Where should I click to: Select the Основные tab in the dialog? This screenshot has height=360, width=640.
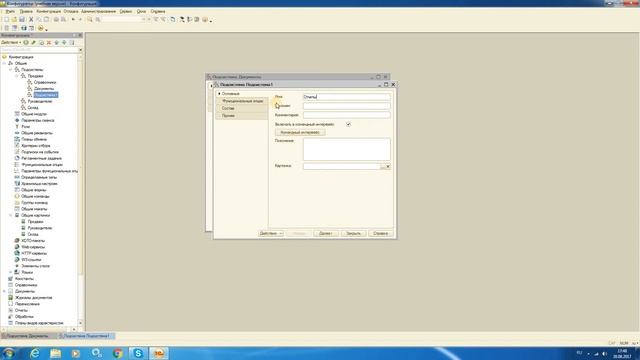tap(242, 93)
